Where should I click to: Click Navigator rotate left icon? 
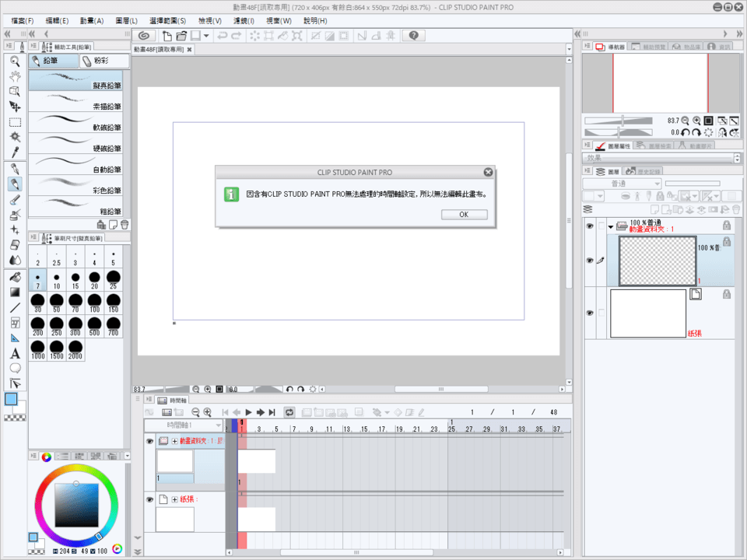click(x=685, y=132)
